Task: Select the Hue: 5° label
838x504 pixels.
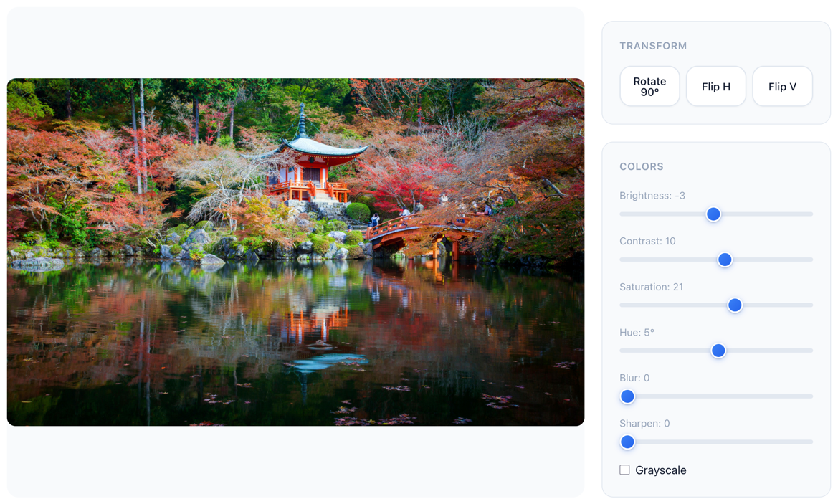Action: pos(637,332)
